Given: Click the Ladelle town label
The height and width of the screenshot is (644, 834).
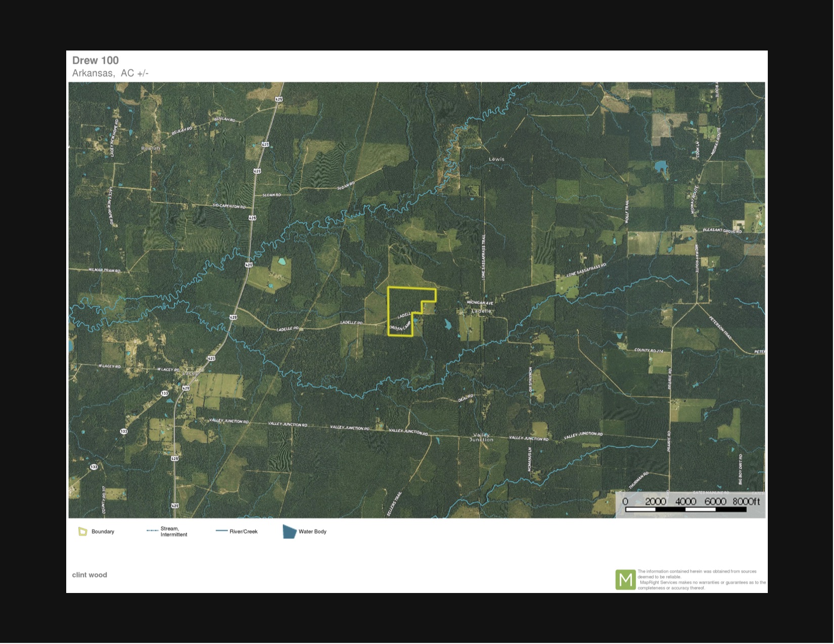Looking at the screenshot, I should click(481, 311).
